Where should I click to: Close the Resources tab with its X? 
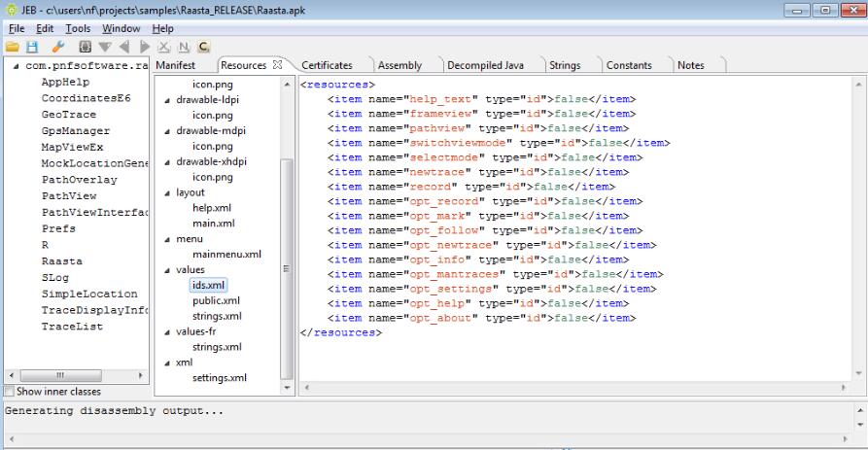275,65
